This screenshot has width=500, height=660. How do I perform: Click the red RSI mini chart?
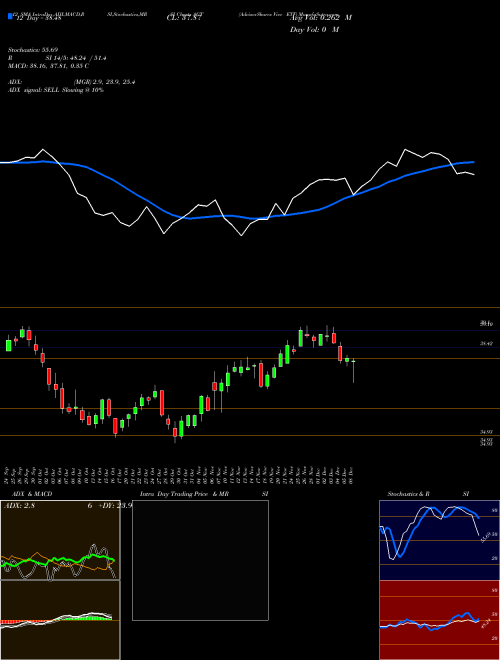(x=439, y=620)
